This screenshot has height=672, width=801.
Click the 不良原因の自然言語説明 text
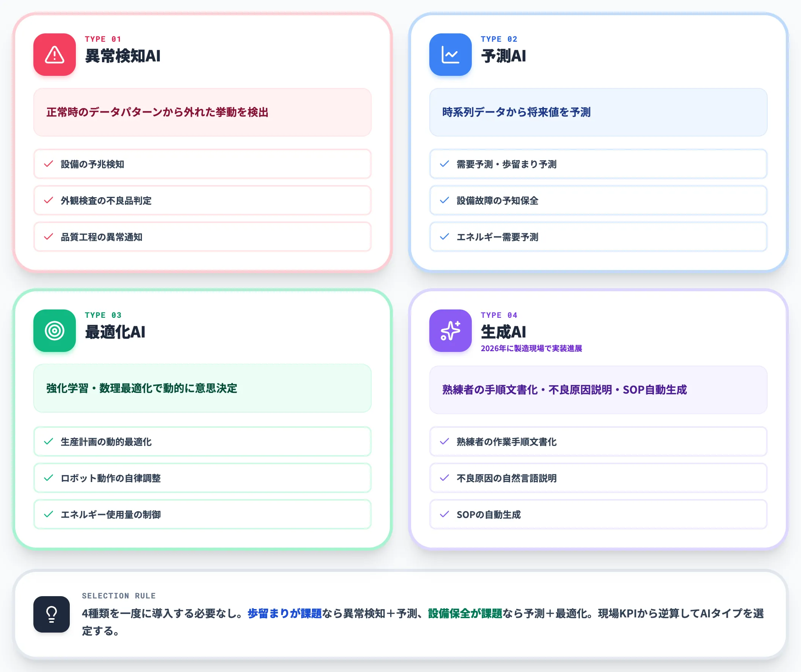point(507,479)
